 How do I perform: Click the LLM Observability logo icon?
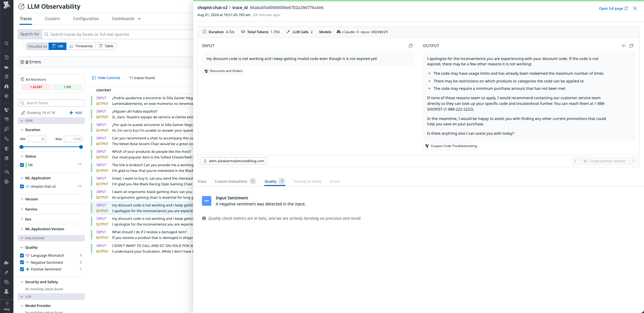(x=22, y=6)
